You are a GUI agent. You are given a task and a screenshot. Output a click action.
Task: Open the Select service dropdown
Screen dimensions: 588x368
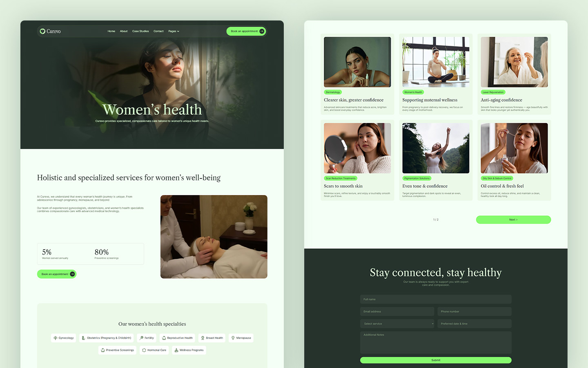397,323
